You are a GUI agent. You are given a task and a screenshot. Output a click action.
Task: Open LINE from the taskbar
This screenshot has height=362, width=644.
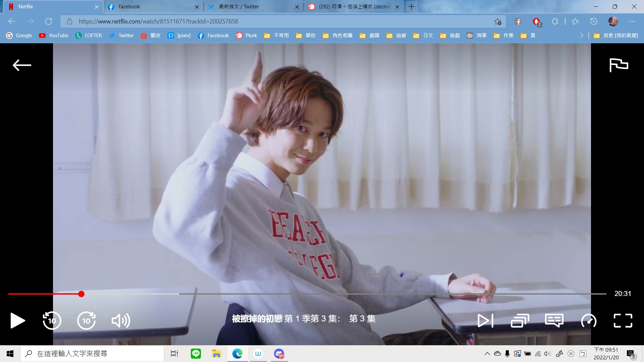pos(196,354)
